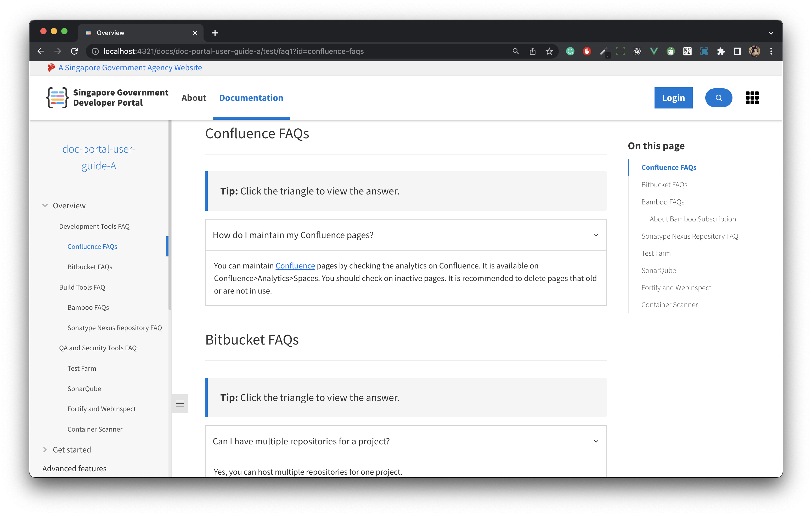
Task: Collapse the 'How do I maintain my Confluence pages?' answer
Action: (x=596, y=235)
